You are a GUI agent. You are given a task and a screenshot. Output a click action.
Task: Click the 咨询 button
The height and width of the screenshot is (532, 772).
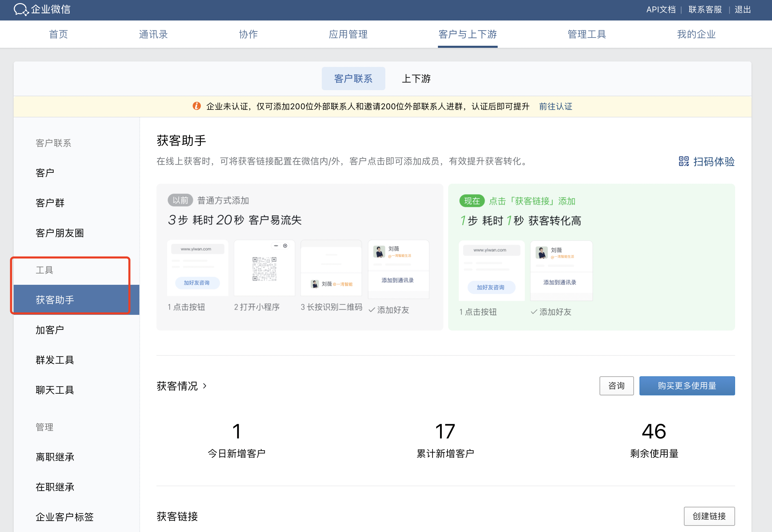[x=615, y=386]
